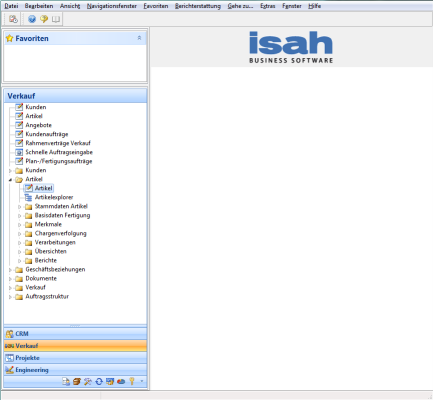Open the Bearbeiten menu
The width and height of the screenshot is (433, 400).
click(x=39, y=6)
